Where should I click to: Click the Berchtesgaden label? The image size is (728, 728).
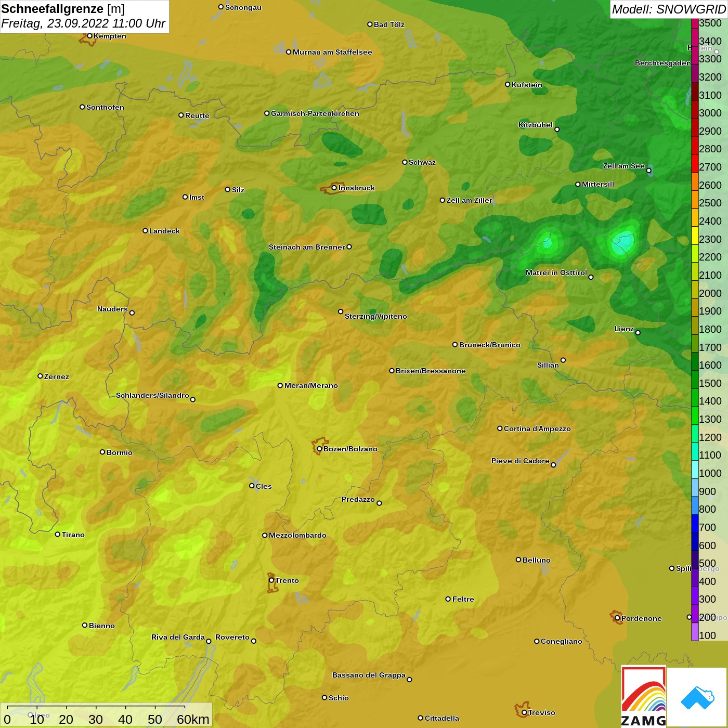tap(663, 63)
